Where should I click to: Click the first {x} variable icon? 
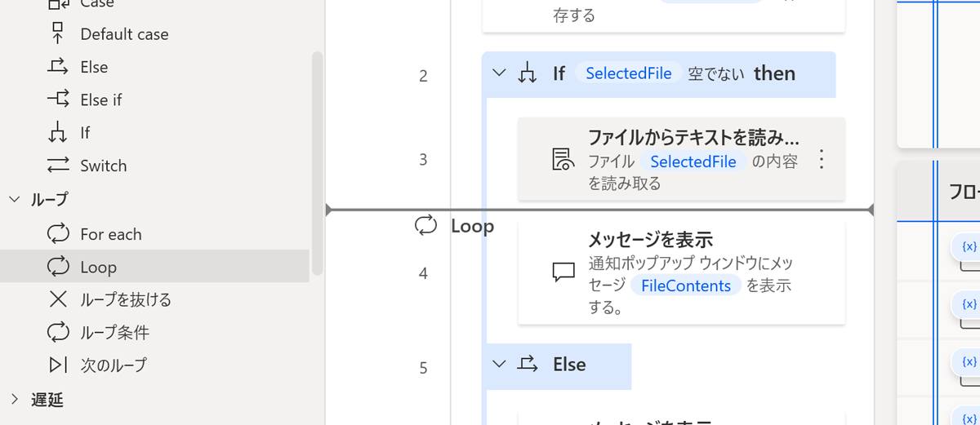coord(969,246)
